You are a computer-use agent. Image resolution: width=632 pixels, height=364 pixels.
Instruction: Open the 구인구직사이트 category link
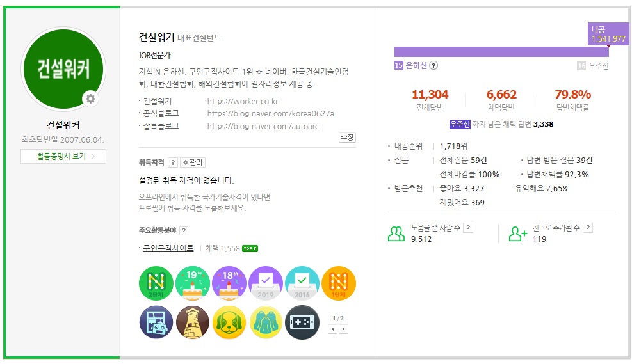[x=168, y=248]
